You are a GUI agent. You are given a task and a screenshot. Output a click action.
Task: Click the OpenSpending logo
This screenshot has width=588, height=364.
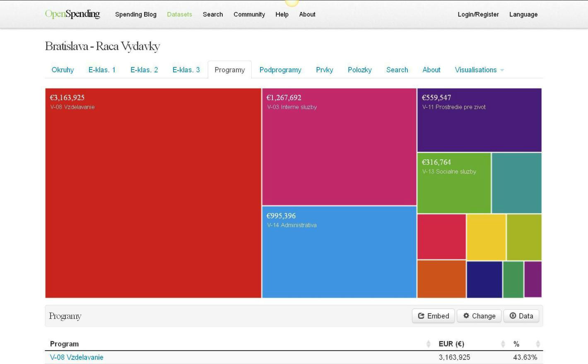72,14
